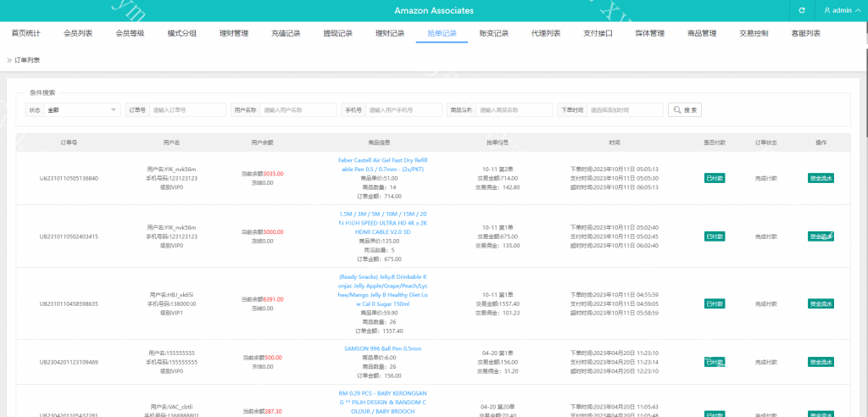This screenshot has height=417, width=868.
Task: Open 资金流水 for order UB2304201123109469
Action: pyautogui.click(x=821, y=362)
